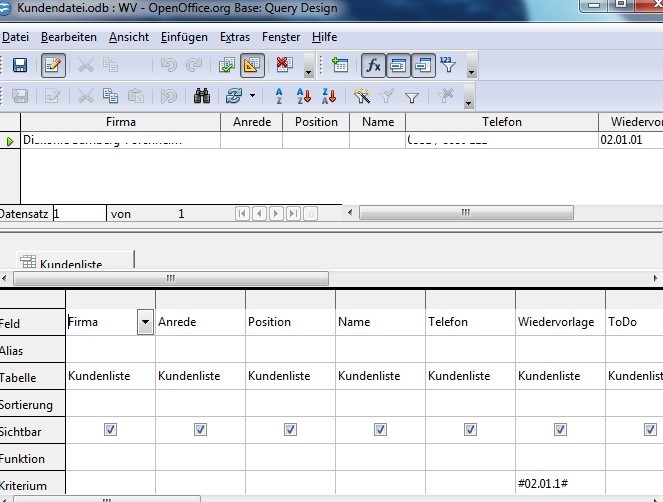The width and height of the screenshot is (663, 502).
Task: Click the Add Table icon
Action: [340, 66]
